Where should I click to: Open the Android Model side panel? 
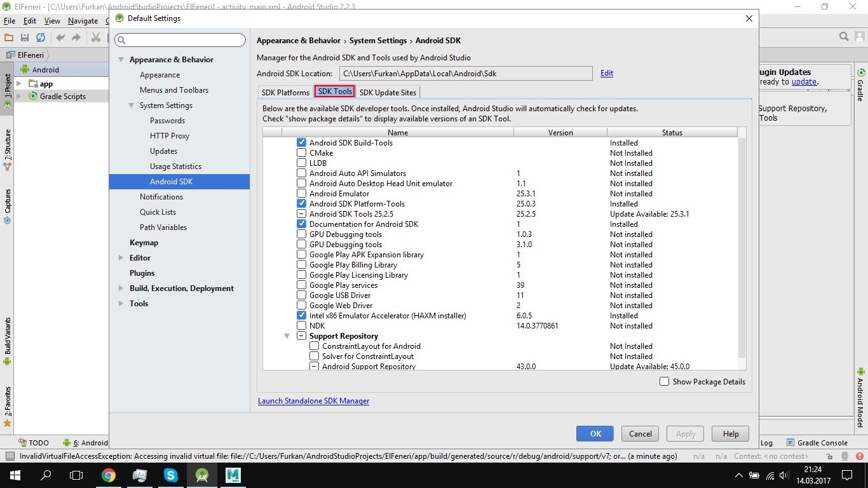[861, 397]
